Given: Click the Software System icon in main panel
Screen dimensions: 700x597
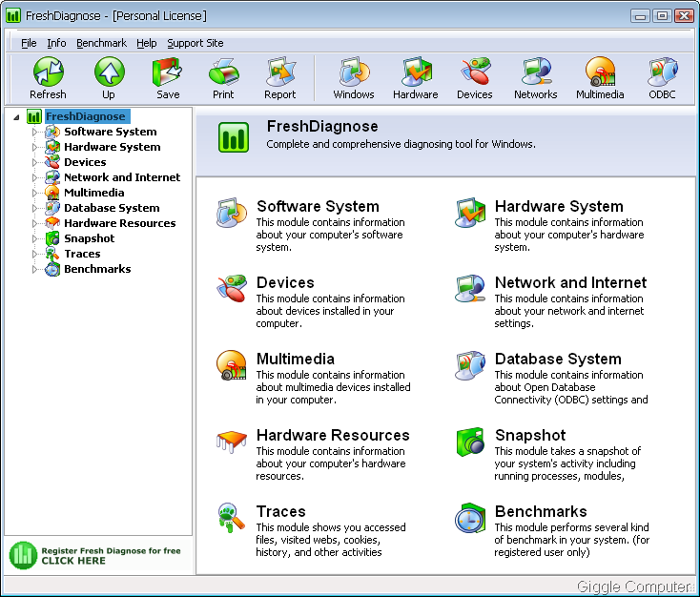Looking at the screenshot, I should [232, 213].
